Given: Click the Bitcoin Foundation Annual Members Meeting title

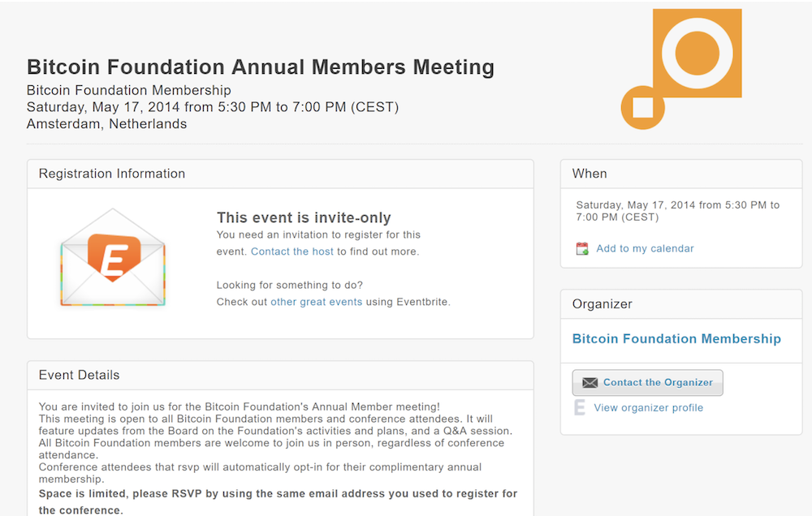Looking at the screenshot, I should (x=261, y=67).
